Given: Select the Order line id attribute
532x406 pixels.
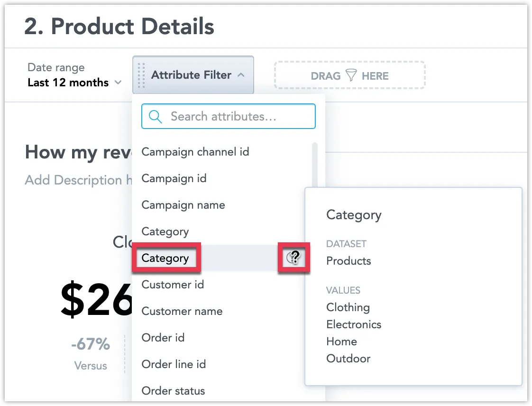Looking at the screenshot, I should click(174, 364).
